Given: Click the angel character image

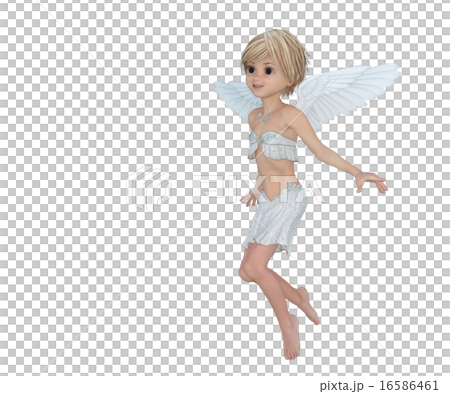Looking at the screenshot, I should [307, 195].
